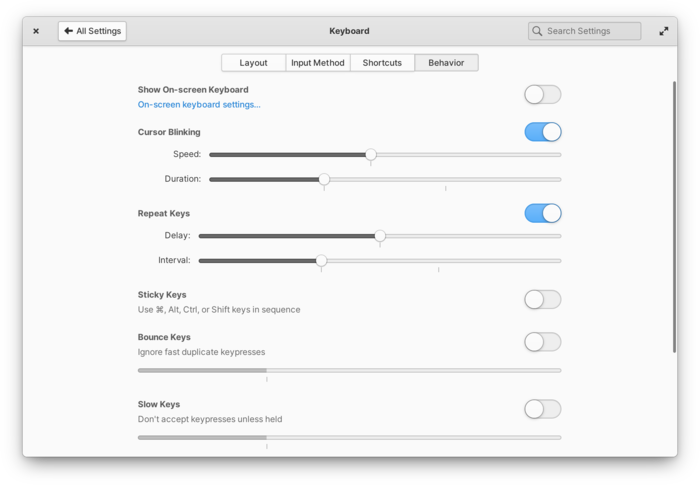Disable the Repeat Keys switch
Image resolution: width=700 pixels, height=485 pixels.
point(542,213)
